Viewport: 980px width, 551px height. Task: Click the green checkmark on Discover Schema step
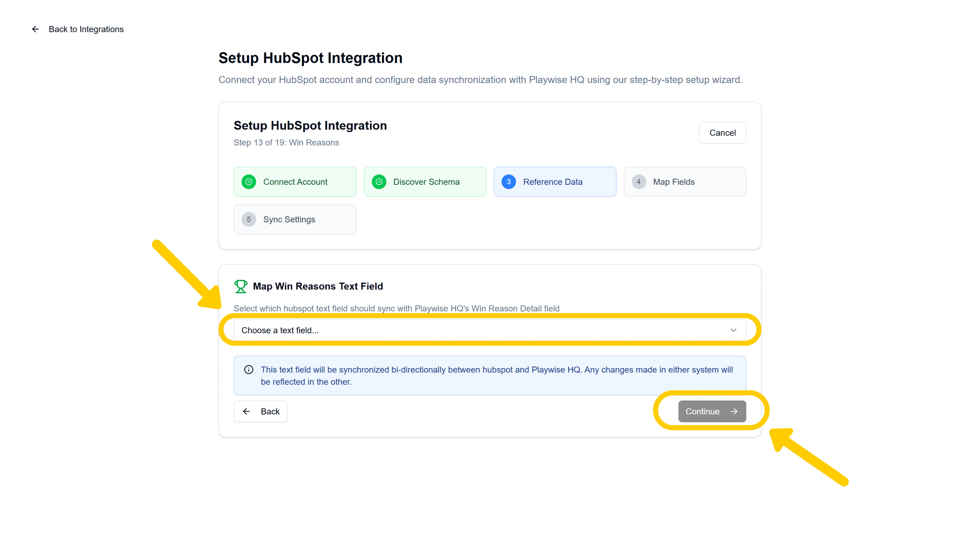click(379, 182)
